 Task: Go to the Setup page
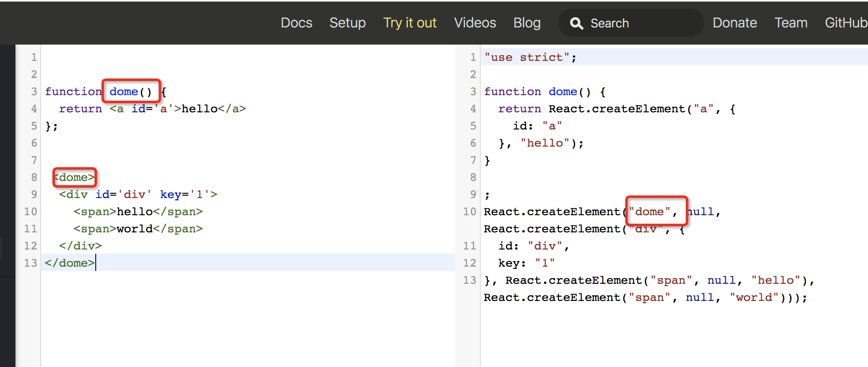pyautogui.click(x=348, y=23)
